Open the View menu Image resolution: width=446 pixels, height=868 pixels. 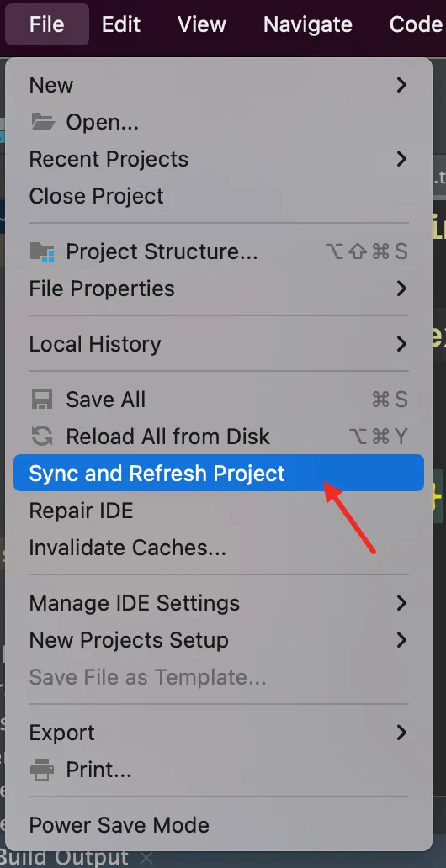(x=202, y=24)
